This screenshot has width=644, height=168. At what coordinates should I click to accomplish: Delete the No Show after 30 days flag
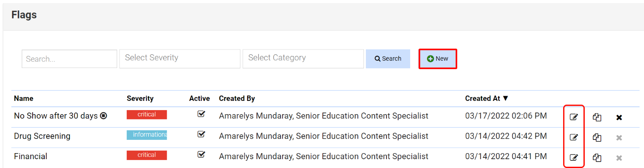(x=619, y=117)
